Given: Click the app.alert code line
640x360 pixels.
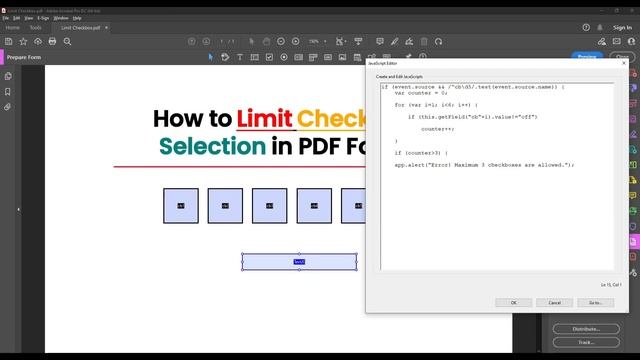Looking at the screenshot, I should point(484,165).
